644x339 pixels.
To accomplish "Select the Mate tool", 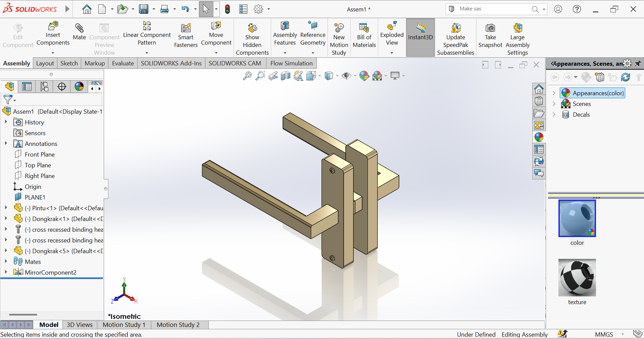I will click(x=80, y=32).
